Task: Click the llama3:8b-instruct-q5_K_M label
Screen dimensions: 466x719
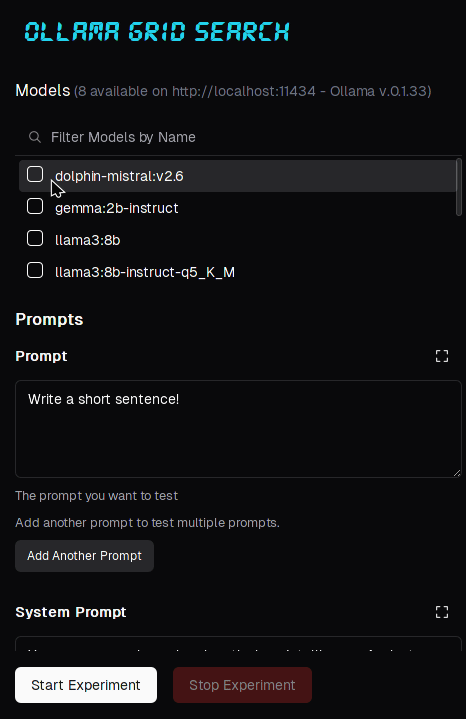Action: tap(145, 272)
